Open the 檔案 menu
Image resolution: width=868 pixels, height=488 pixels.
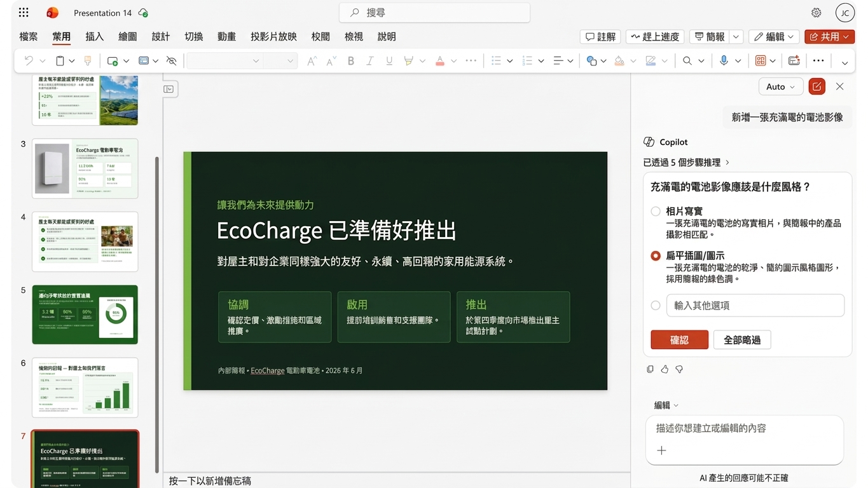(29, 37)
